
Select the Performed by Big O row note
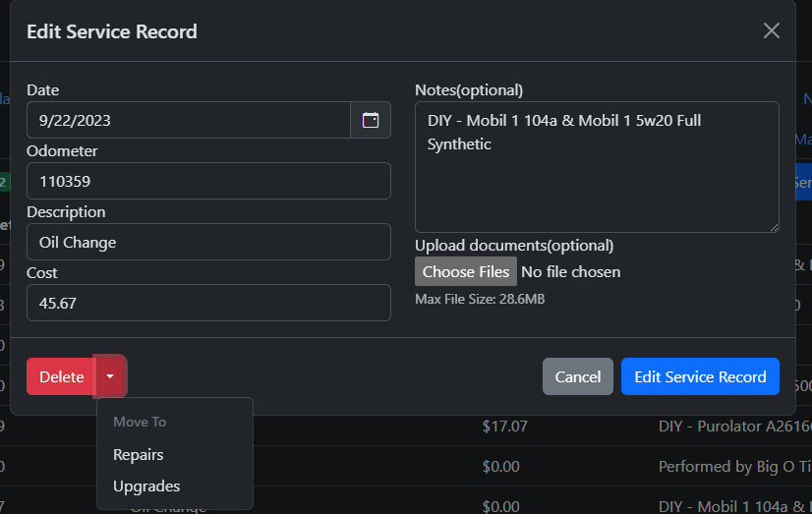(733, 467)
